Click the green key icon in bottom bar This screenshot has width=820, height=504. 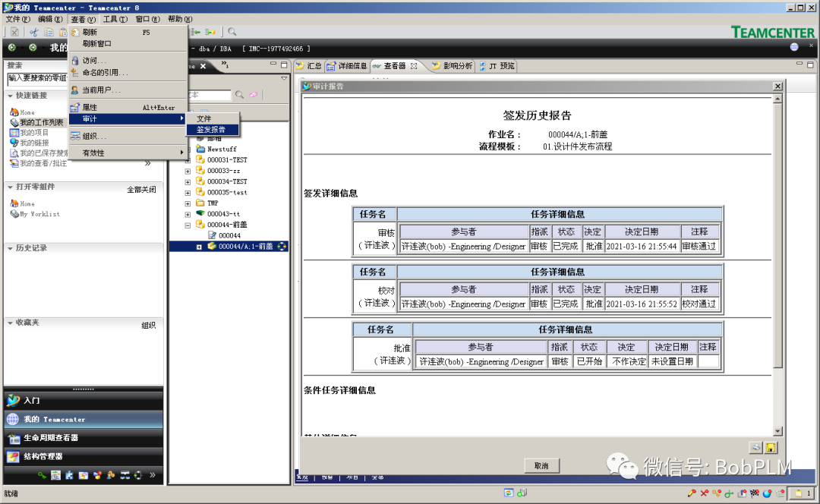tap(42, 475)
